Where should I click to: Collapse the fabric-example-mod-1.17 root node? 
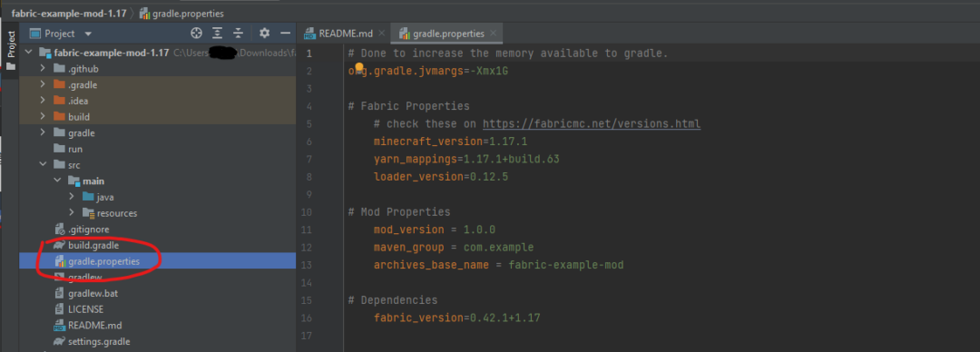click(x=27, y=53)
